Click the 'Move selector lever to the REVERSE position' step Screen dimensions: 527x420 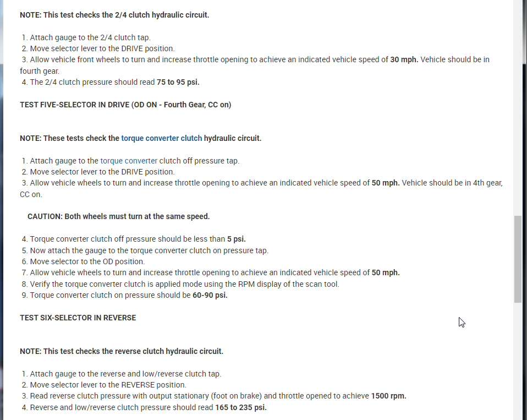[108, 385]
